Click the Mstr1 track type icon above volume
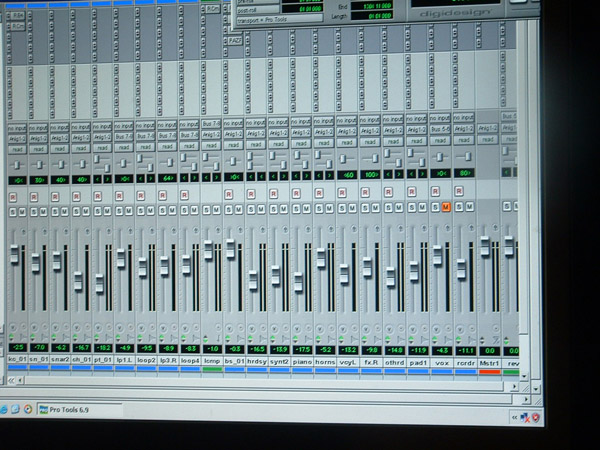Screen dimensions: 600x450 tap(496, 339)
